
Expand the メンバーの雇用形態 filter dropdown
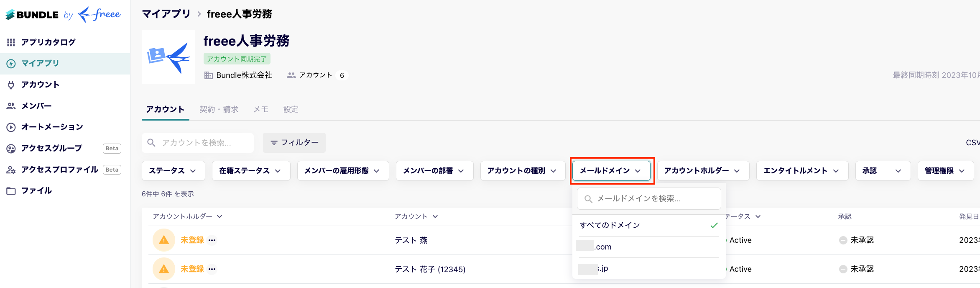pyautogui.click(x=343, y=171)
